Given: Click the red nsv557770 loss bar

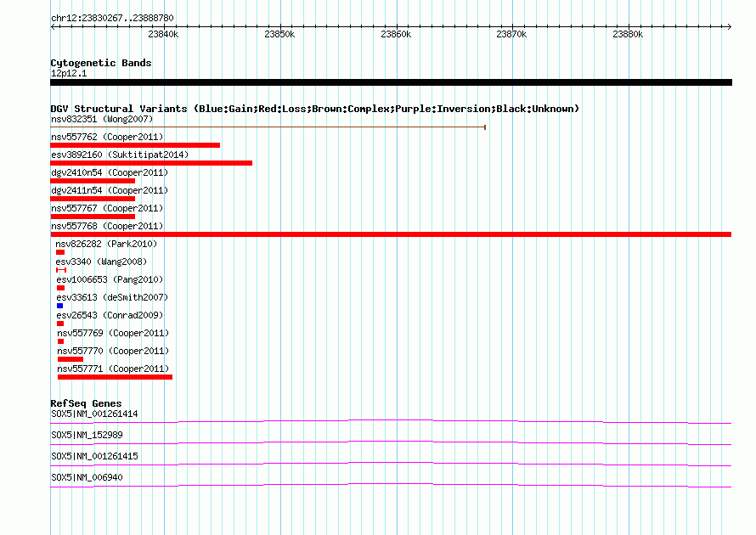Looking at the screenshot, I should click(x=71, y=359).
